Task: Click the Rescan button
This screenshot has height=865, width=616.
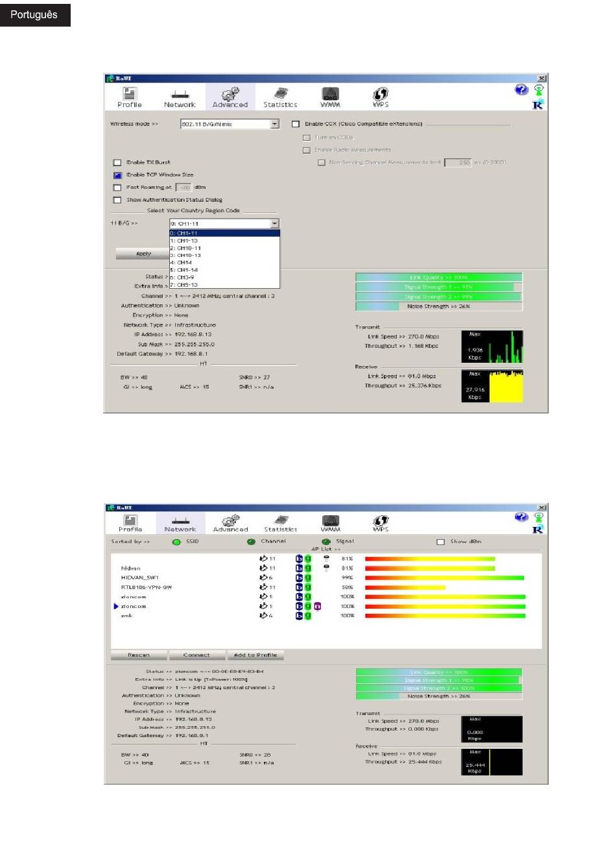Action: [139, 655]
